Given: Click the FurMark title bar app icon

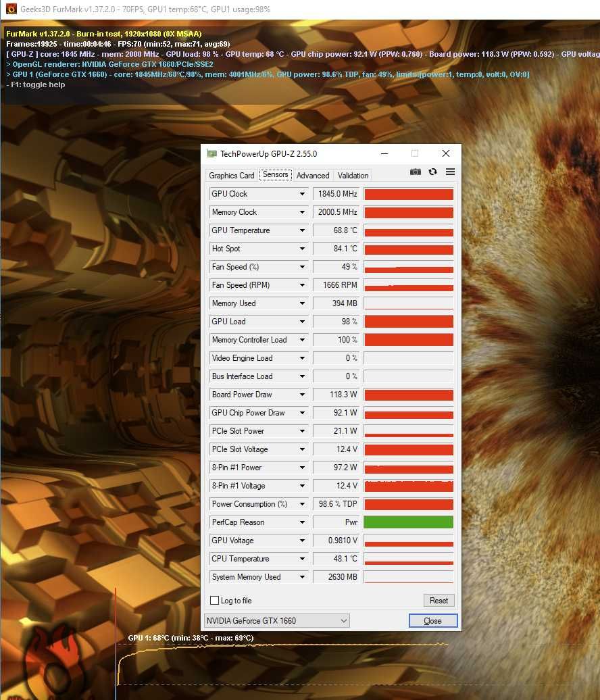Looking at the screenshot, I should [x=11, y=9].
